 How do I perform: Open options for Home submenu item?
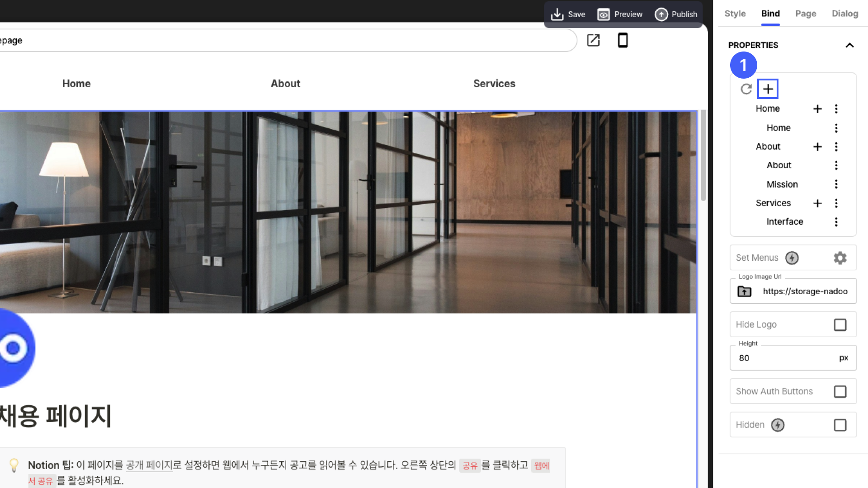[x=836, y=128]
